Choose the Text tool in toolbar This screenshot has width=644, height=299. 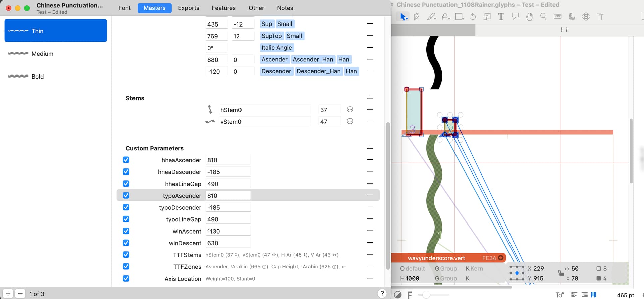[501, 17]
